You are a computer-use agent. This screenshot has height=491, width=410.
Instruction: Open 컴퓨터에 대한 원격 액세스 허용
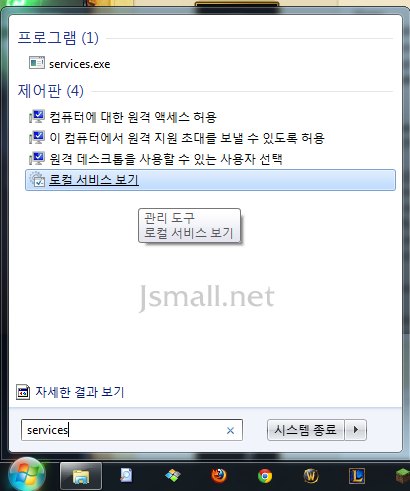[133, 117]
